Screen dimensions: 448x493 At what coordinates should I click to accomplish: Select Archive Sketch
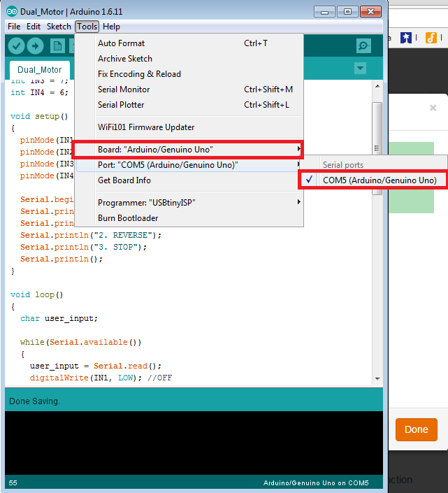click(x=189, y=59)
